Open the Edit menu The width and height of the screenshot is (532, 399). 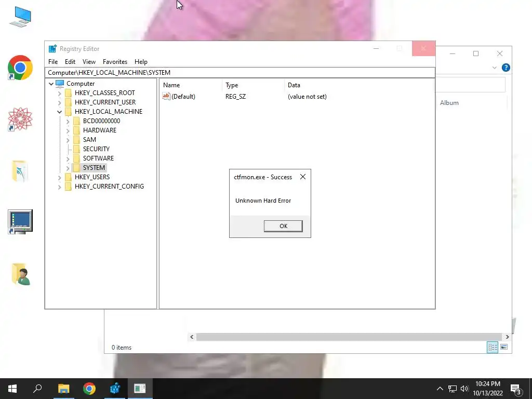[x=70, y=62]
